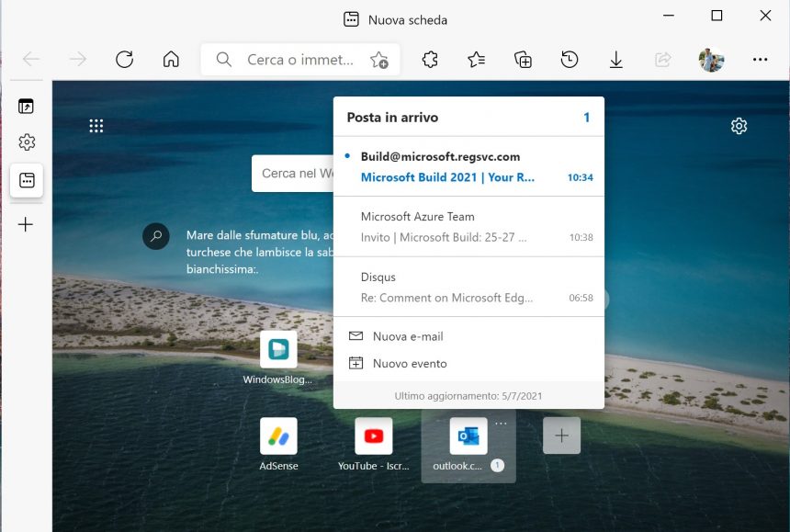Image resolution: width=790 pixels, height=532 pixels.
Task: Open the outlook tile three-dot options
Action: pos(501,424)
